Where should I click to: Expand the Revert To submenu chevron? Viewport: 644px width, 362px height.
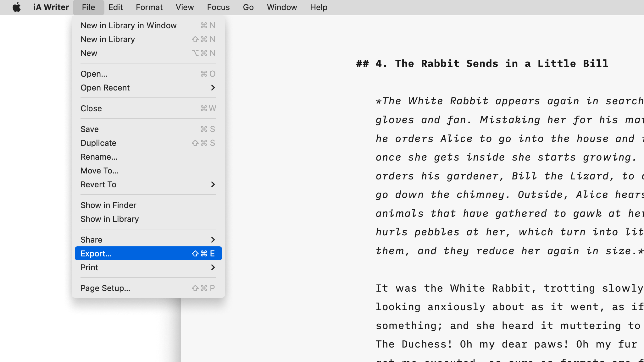[213, 184]
